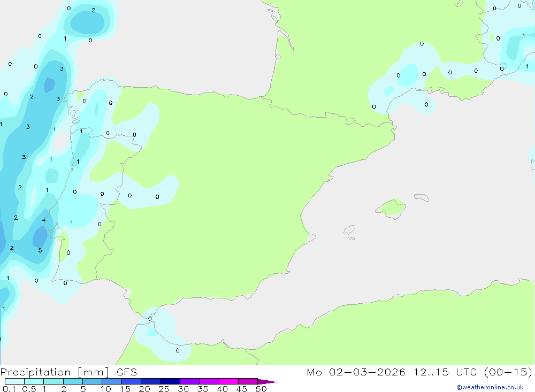Pick the 1–2 mm legend swatch
This screenshot has width=535, height=392.
coord(53,381)
